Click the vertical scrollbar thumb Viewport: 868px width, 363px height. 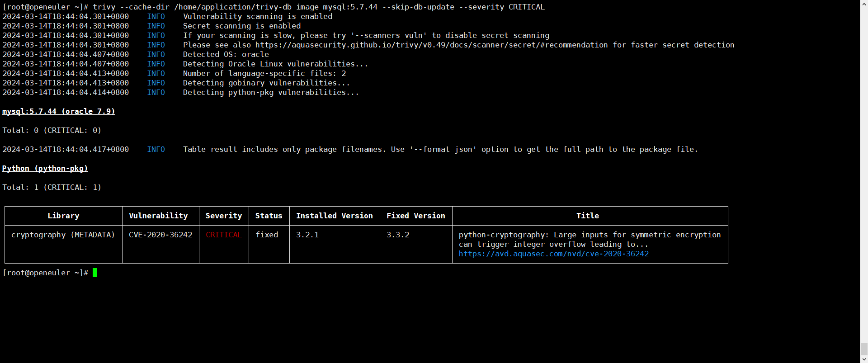[x=864, y=349]
